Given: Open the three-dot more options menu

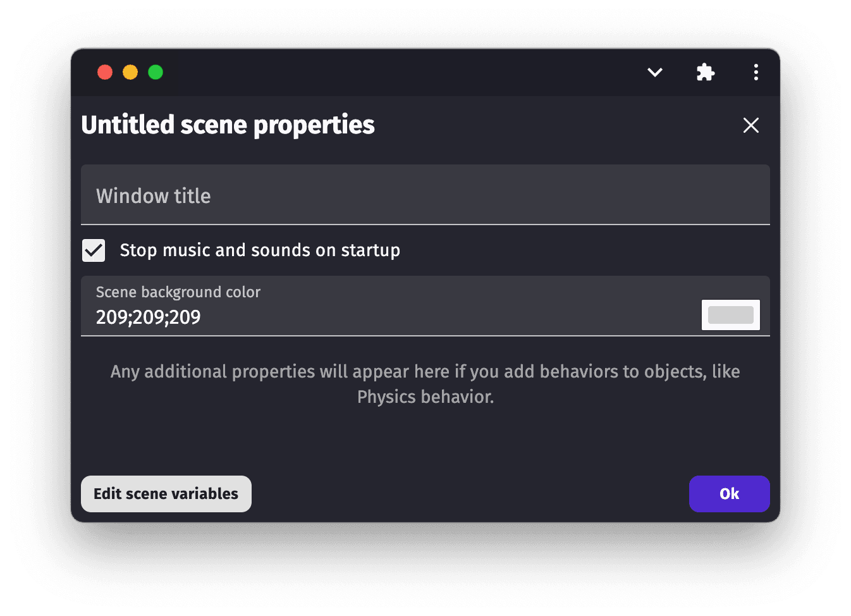Looking at the screenshot, I should (756, 72).
